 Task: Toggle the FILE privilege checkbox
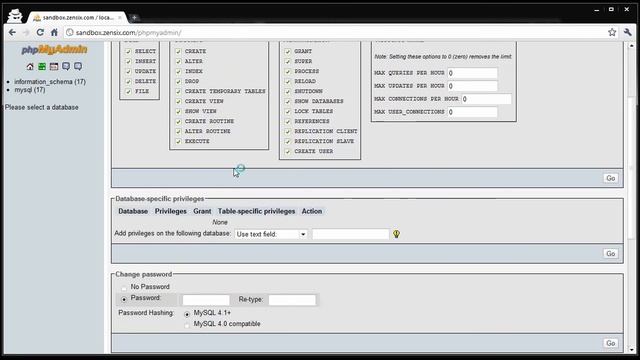tap(128, 91)
